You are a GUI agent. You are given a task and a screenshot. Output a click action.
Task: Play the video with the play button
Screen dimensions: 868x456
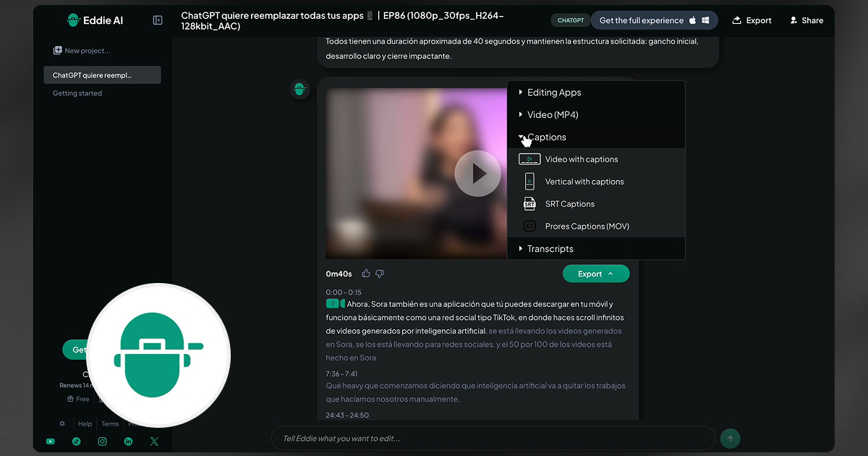[x=477, y=174]
